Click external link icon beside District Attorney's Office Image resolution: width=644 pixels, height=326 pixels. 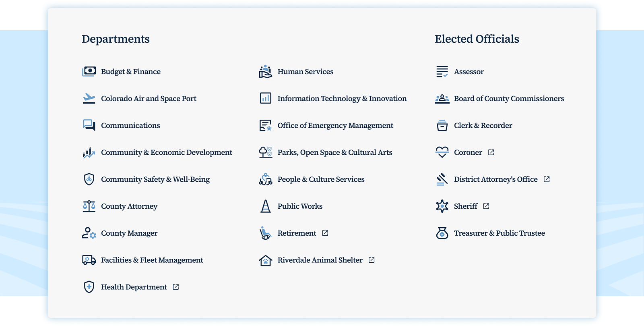point(547,179)
